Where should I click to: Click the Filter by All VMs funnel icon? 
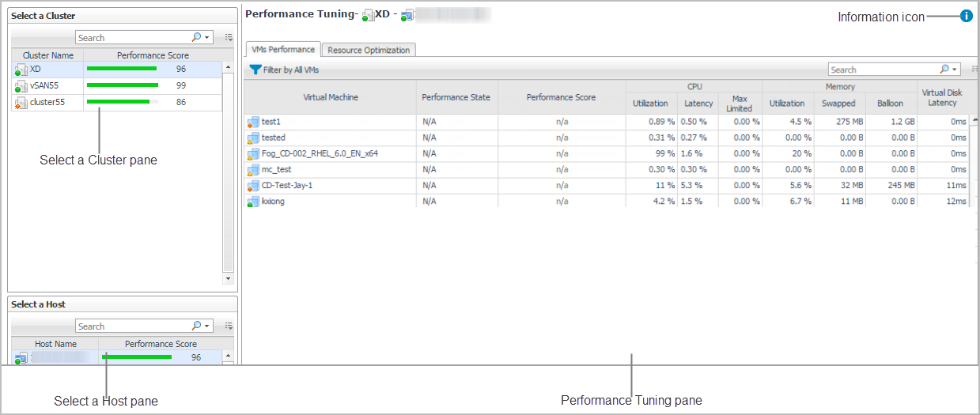coord(255,70)
